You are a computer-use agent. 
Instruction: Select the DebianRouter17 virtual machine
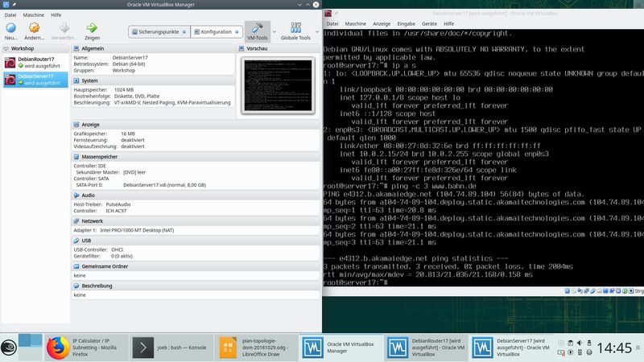(x=35, y=63)
